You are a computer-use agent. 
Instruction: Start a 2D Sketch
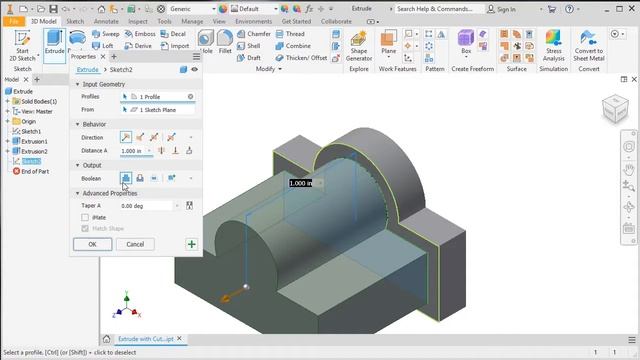(22, 46)
